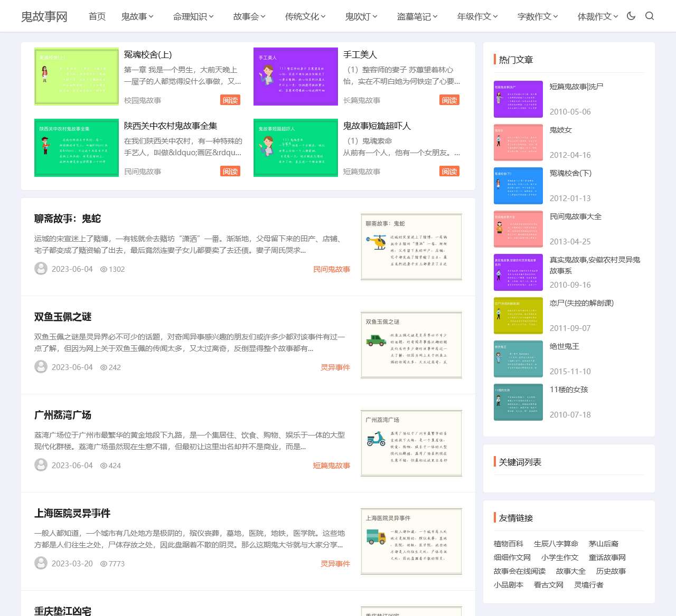Screen dimensions: 676x616
Task: Toggle dark mode with the moon icon
Action: coord(631,16)
